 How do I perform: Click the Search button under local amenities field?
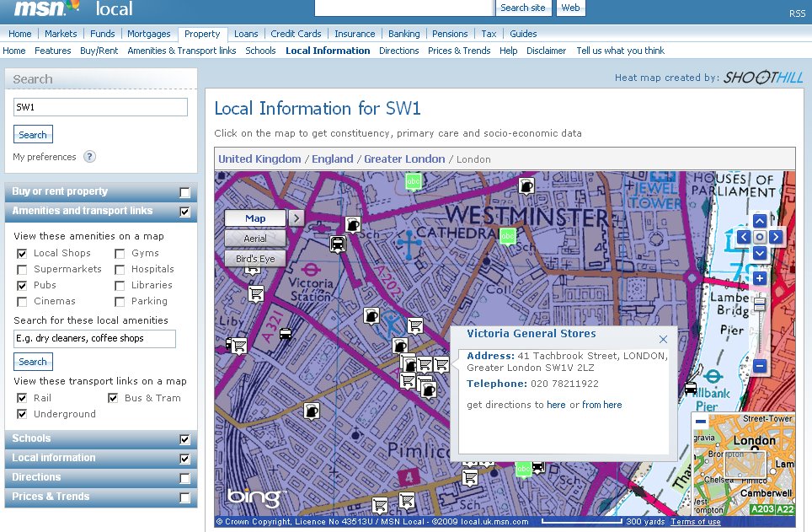pos(33,362)
